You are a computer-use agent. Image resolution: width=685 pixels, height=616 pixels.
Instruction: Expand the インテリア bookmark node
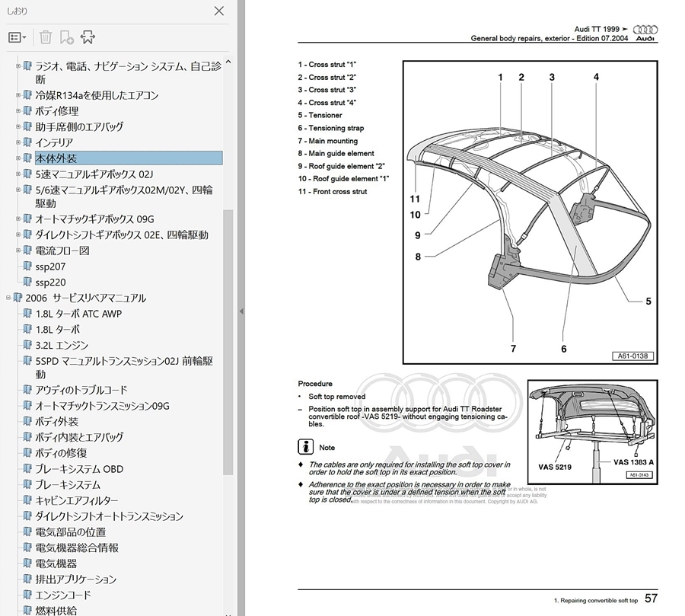pyautogui.click(x=18, y=142)
